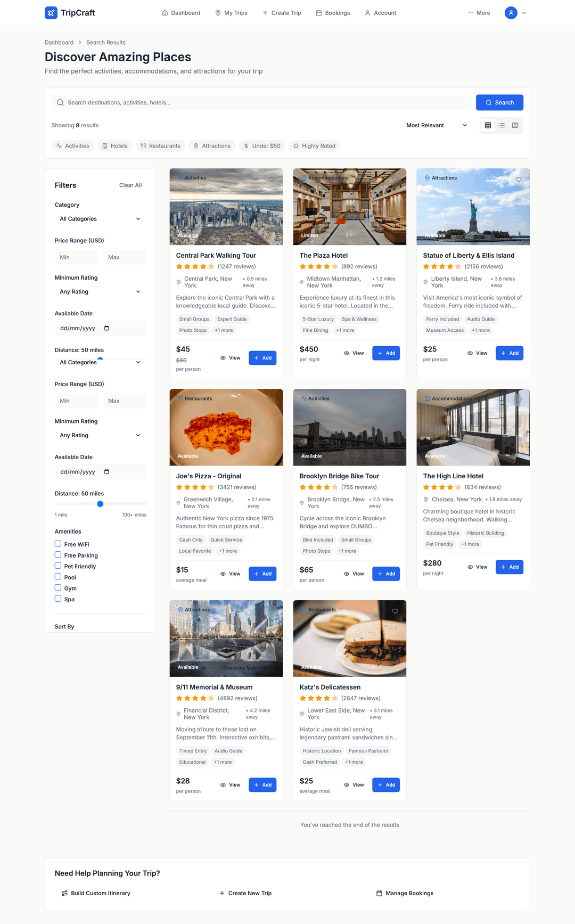
Task: Open Create Trip nav item
Action: pos(282,13)
